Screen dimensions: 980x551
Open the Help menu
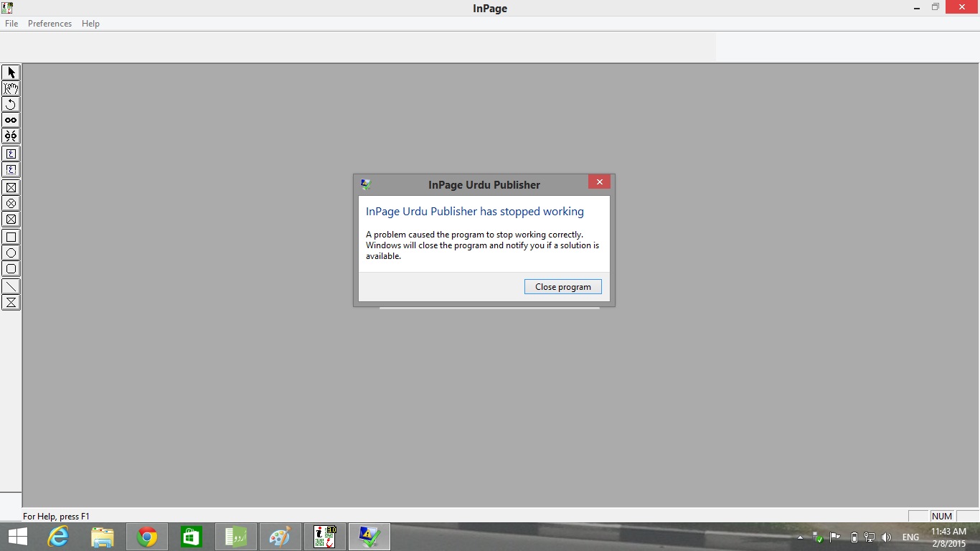(x=90, y=24)
